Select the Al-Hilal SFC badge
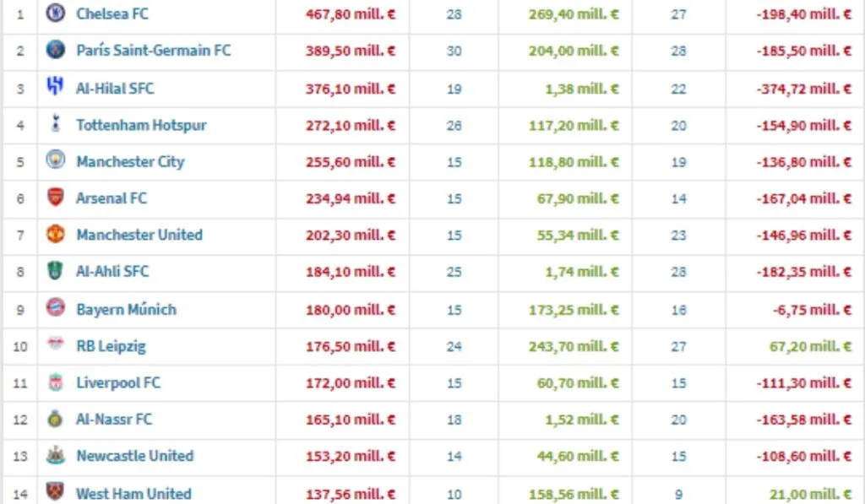The width and height of the screenshot is (865, 504). click(x=55, y=88)
